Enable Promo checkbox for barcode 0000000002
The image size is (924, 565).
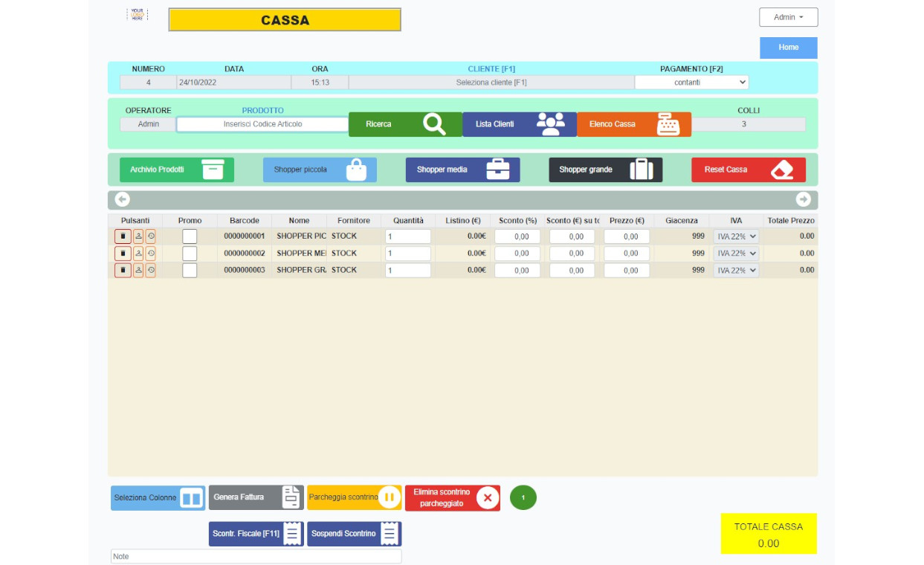coord(190,254)
